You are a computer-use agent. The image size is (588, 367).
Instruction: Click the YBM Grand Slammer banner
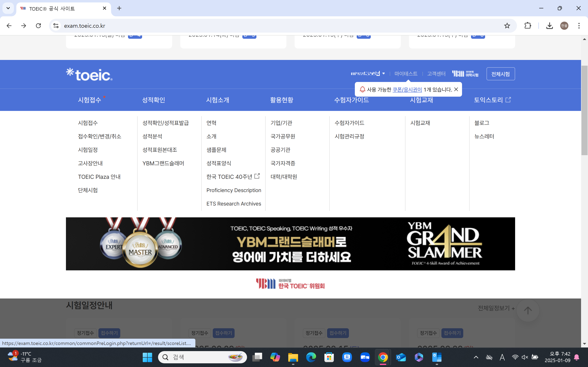coord(290,244)
